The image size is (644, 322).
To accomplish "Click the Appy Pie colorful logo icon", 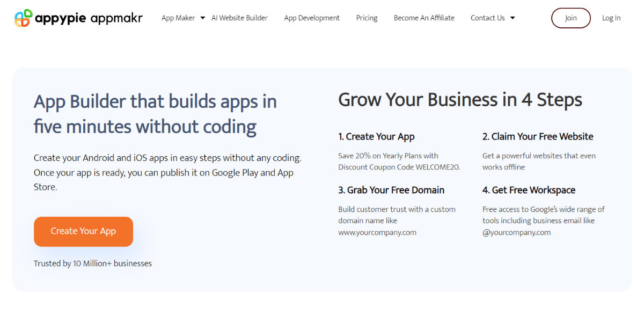I will coord(23,18).
